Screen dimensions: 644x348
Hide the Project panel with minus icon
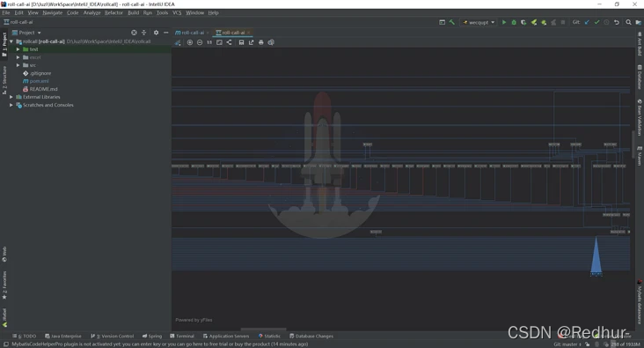click(x=166, y=33)
